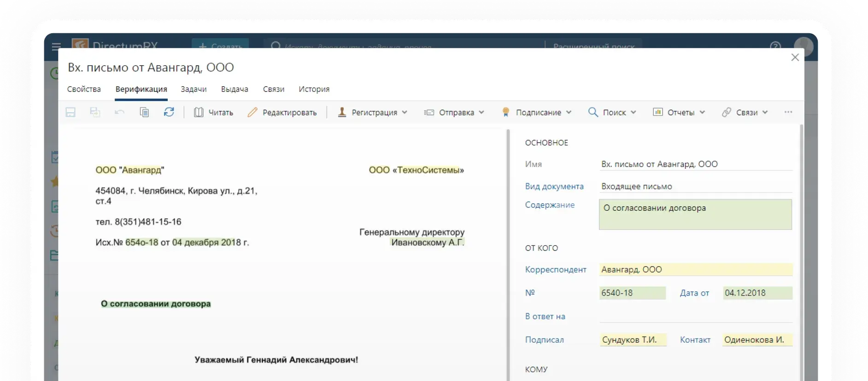Image resolution: width=868 pixels, height=381 pixels.
Task: Open the Выдача tab
Action: 235,89
